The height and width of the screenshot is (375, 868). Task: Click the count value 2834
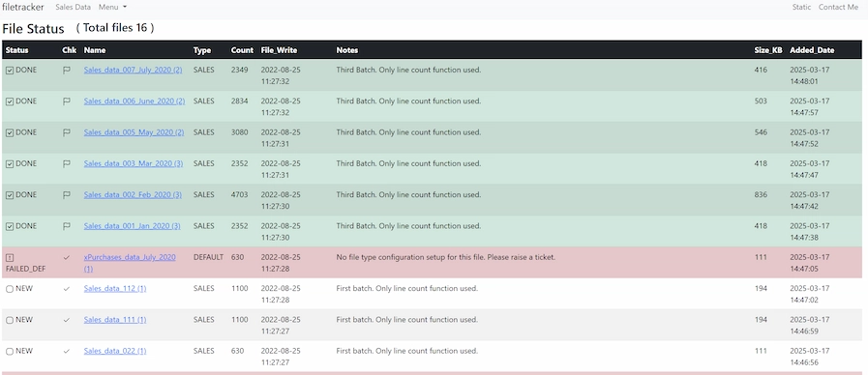[x=240, y=101]
